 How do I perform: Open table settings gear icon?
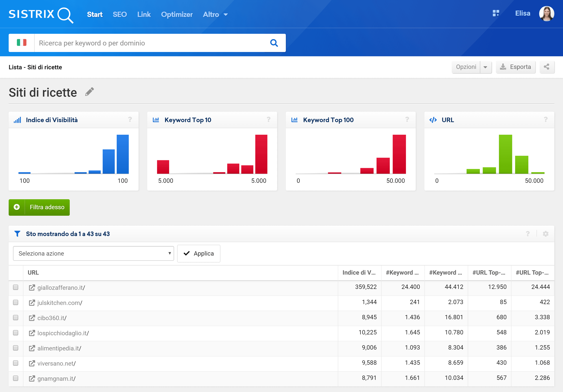pos(546,233)
